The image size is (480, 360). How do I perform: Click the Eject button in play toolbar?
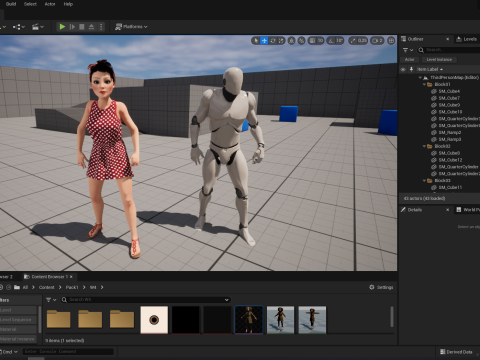click(x=91, y=27)
